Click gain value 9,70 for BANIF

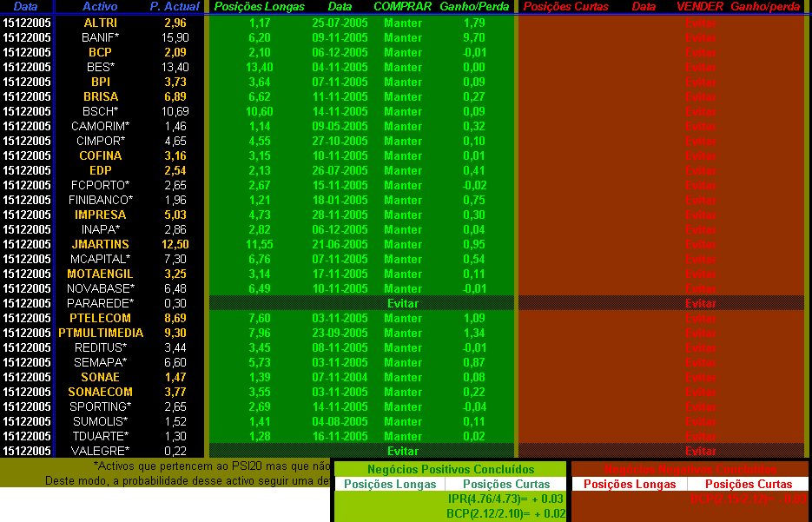pos(474,38)
